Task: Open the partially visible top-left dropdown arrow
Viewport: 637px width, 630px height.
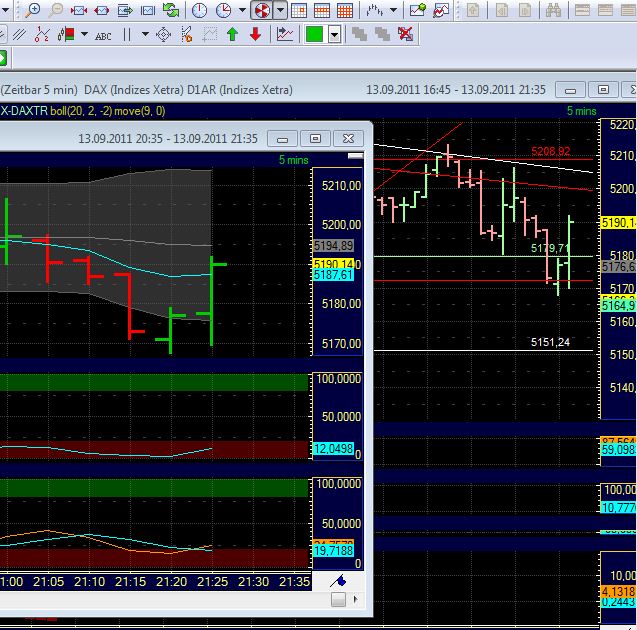Action: pos(5,10)
